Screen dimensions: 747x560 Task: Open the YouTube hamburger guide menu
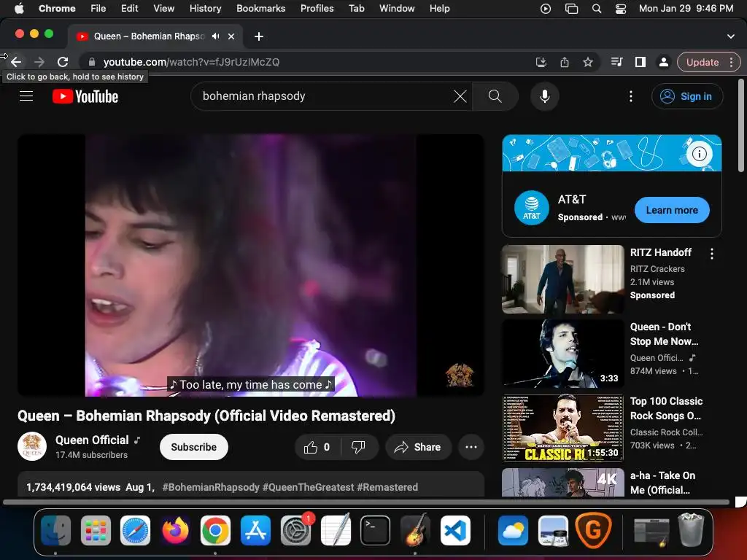pyautogui.click(x=26, y=96)
